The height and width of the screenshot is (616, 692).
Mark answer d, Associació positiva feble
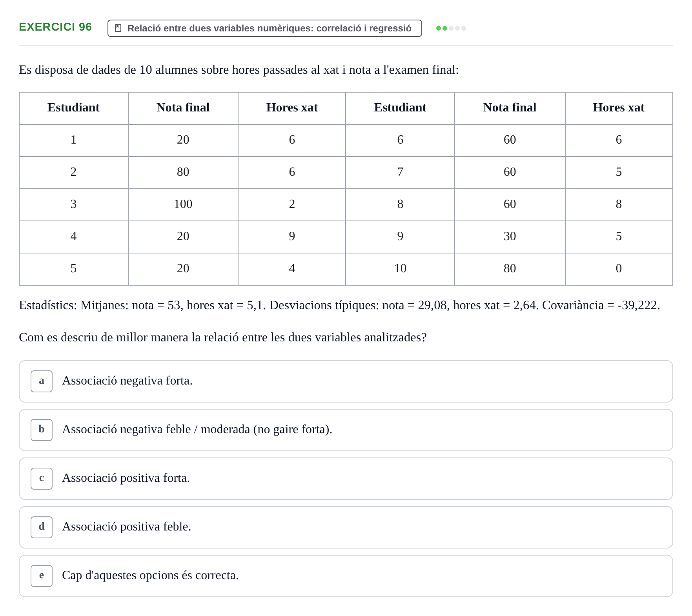tap(346, 527)
